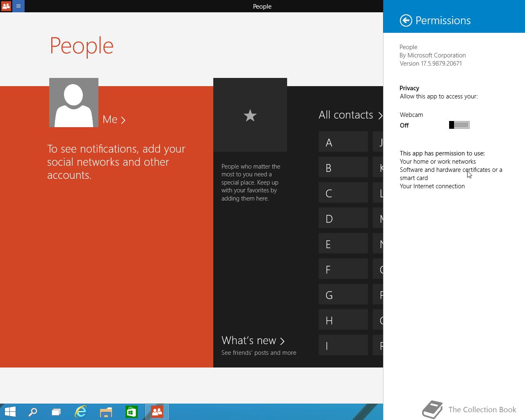Go back using the Permissions back arrow

point(406,21)
